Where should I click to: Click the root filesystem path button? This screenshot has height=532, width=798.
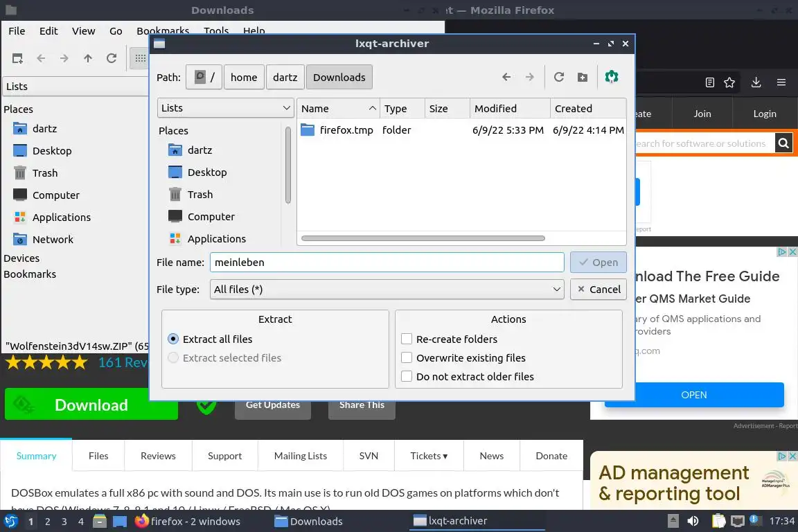(x=204, y=78)
